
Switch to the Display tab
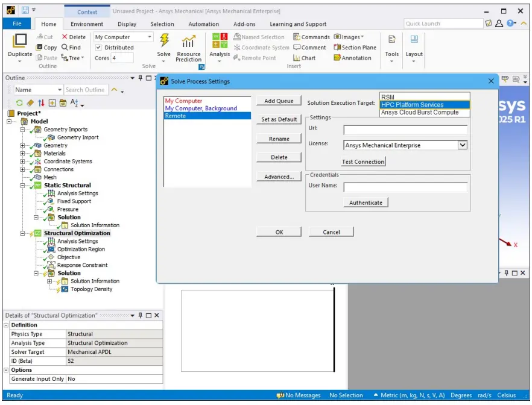tap(127, 24)
